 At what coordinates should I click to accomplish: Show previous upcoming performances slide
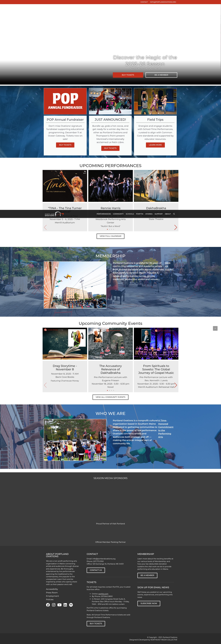click(x=45, y=227)
